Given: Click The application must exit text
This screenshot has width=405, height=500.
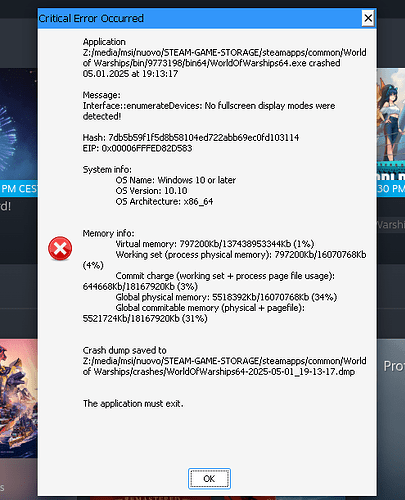Looking at the screenshot, I should click(x=133, y=404).
